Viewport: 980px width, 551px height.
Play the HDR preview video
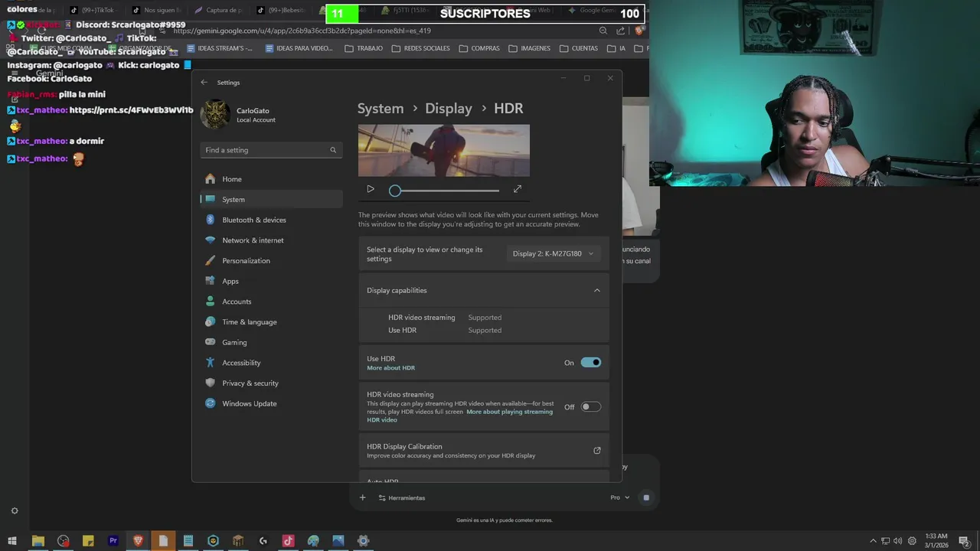[371, 189]
